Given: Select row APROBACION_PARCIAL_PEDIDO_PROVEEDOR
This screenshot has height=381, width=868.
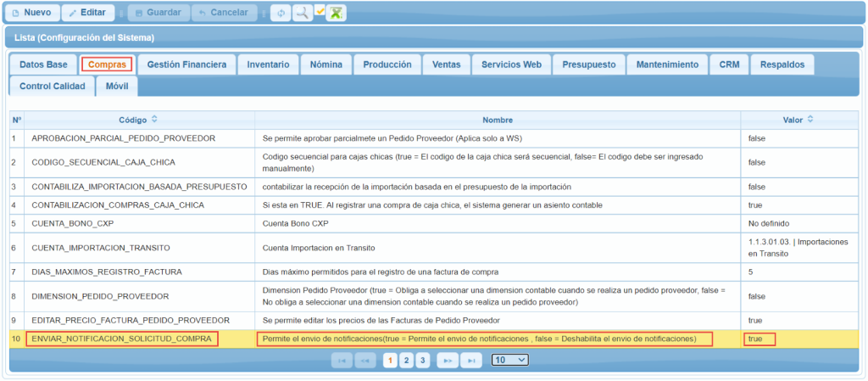Looking at the screenshot, I should click(x=435, y=138).
